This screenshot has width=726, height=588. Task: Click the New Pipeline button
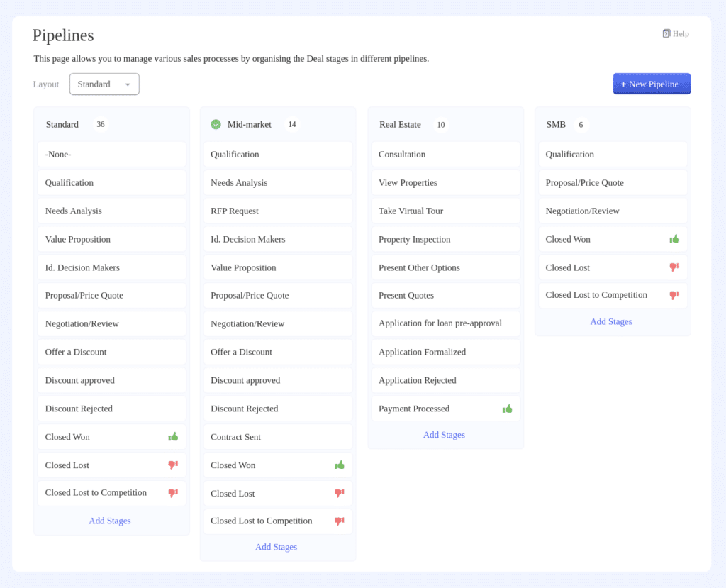651,84
